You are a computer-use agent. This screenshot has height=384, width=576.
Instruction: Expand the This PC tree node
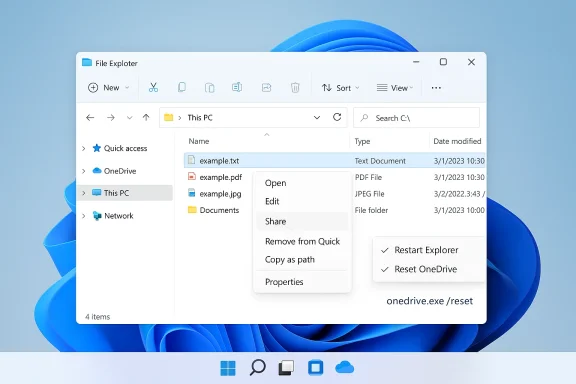pyautogui.click(x=83, y=193)
